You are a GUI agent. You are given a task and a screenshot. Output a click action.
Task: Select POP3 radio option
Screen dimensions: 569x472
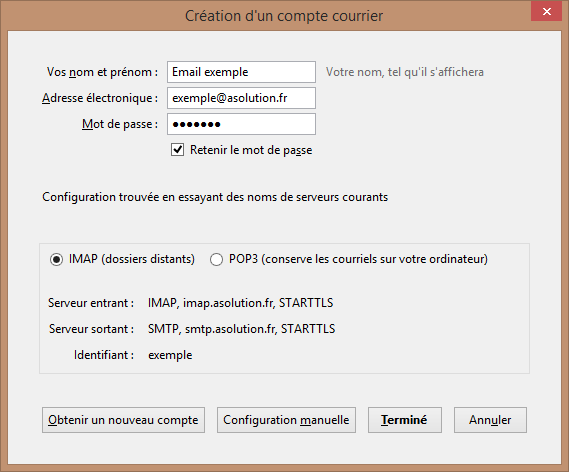point(216,259)
